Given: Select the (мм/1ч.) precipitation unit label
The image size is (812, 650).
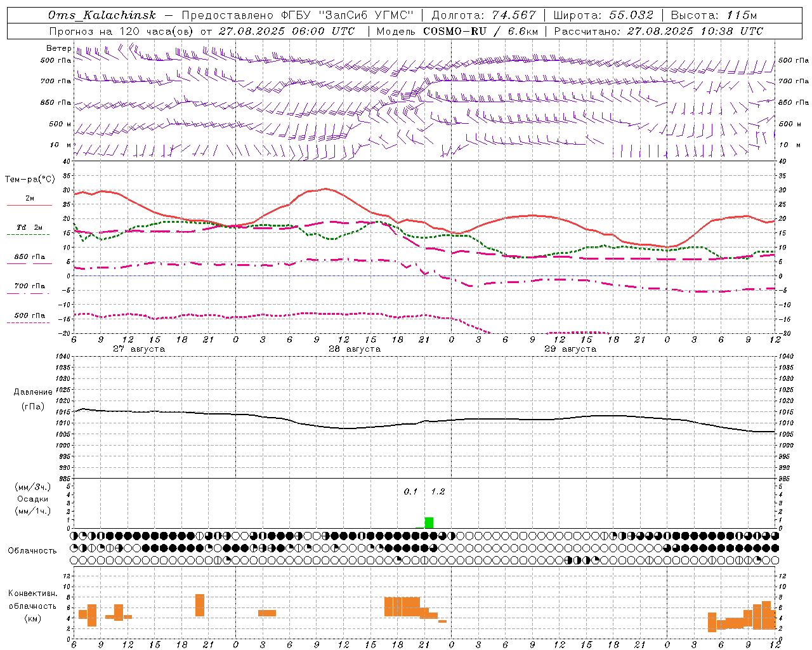Looking at the screenshot, I should (x=32, y=511).
